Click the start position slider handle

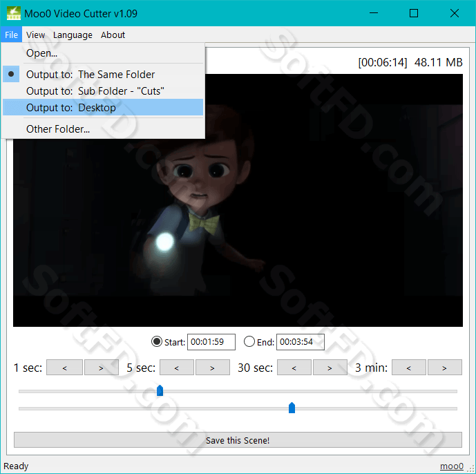click(160, 390)
